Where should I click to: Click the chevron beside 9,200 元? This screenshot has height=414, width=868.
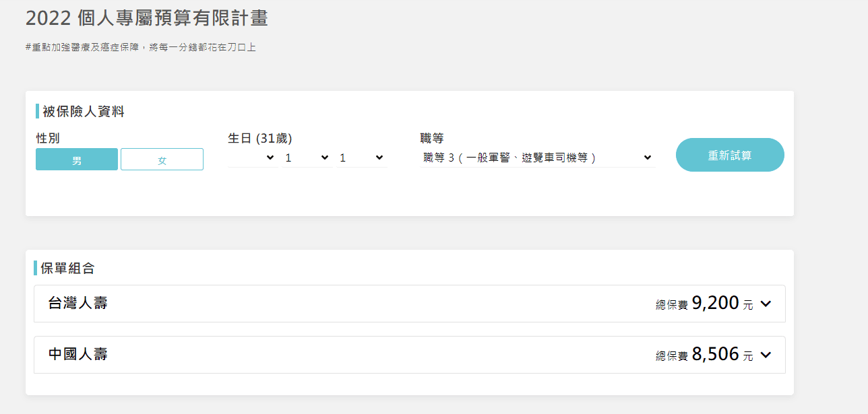tap(766, 304)
